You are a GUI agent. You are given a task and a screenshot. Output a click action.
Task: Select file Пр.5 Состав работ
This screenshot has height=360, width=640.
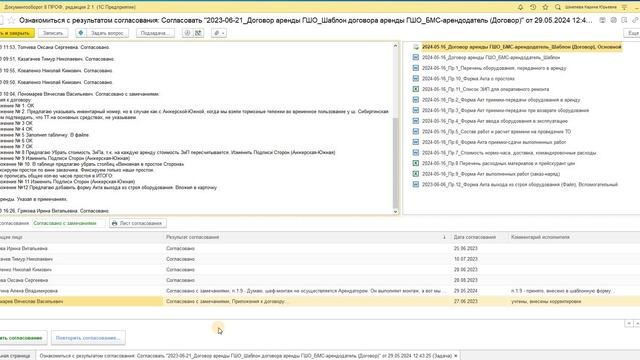pos(496,132)
